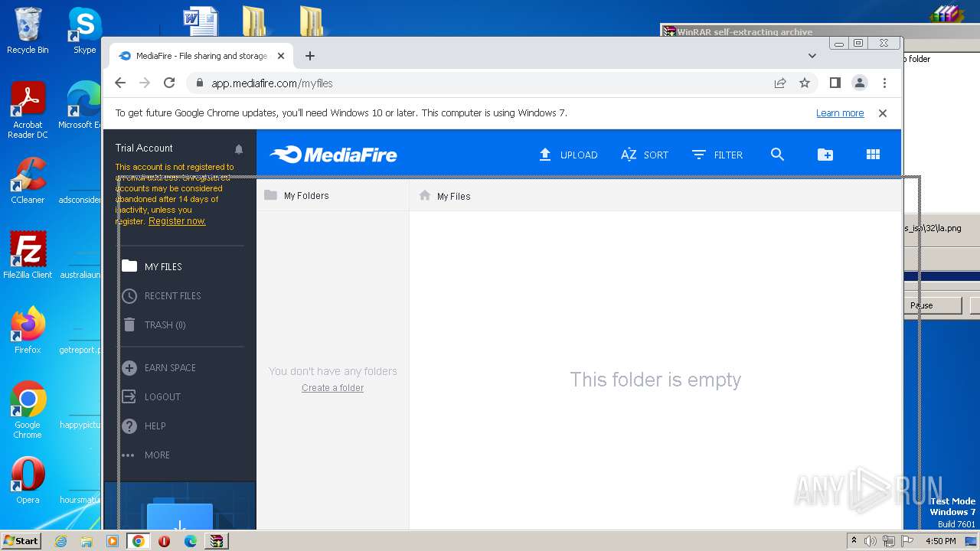Open the CCleaner desktop icon
The height and width of the screenshot is (551, 980).
28,181
